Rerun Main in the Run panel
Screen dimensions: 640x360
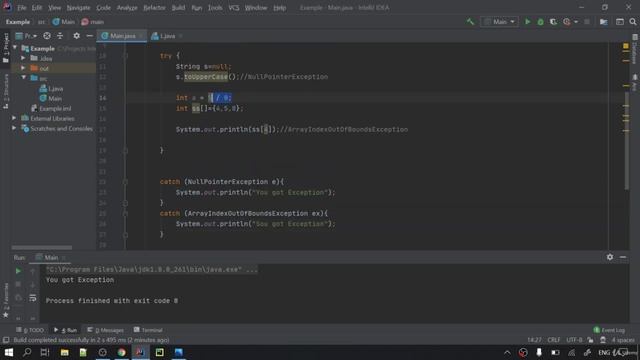[x=18, y=271]
